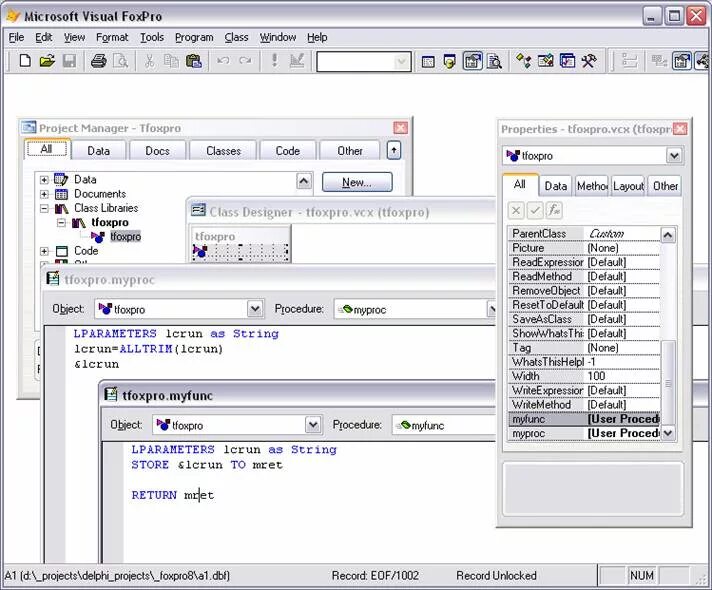Collapse the tfoxpro library node
This screenshot has width=712, height=590.
point(61,223)
